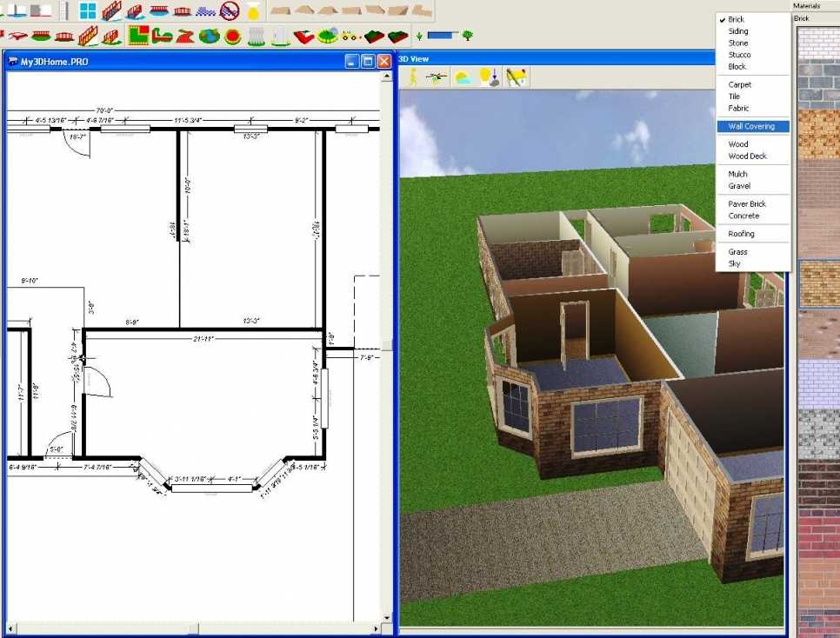Viewport: 840px width, 638px height.
Task: Select Paver Brick material category
Action: click(747, 204)
